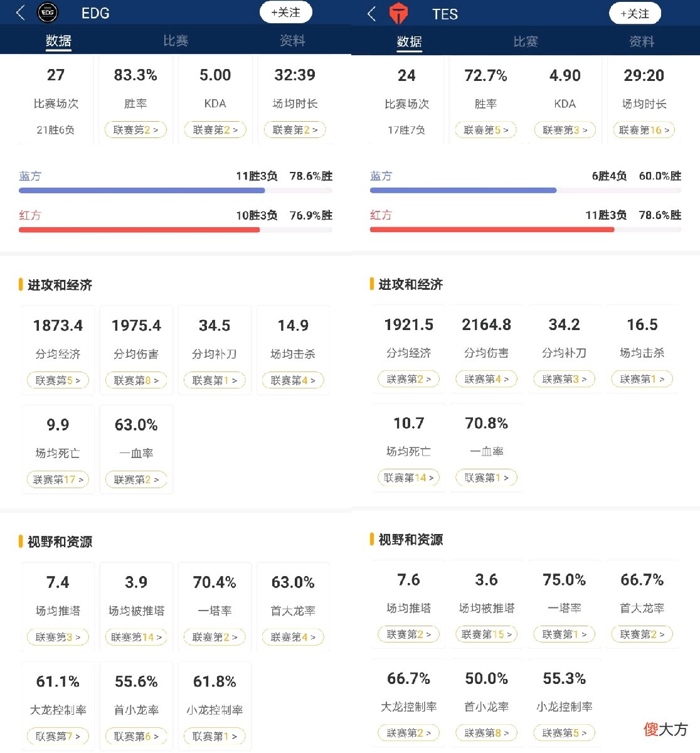Open the EDG team logo
The height and width of the screenshot is (753, 700).
pyautogui.click(x=48, y=13)
